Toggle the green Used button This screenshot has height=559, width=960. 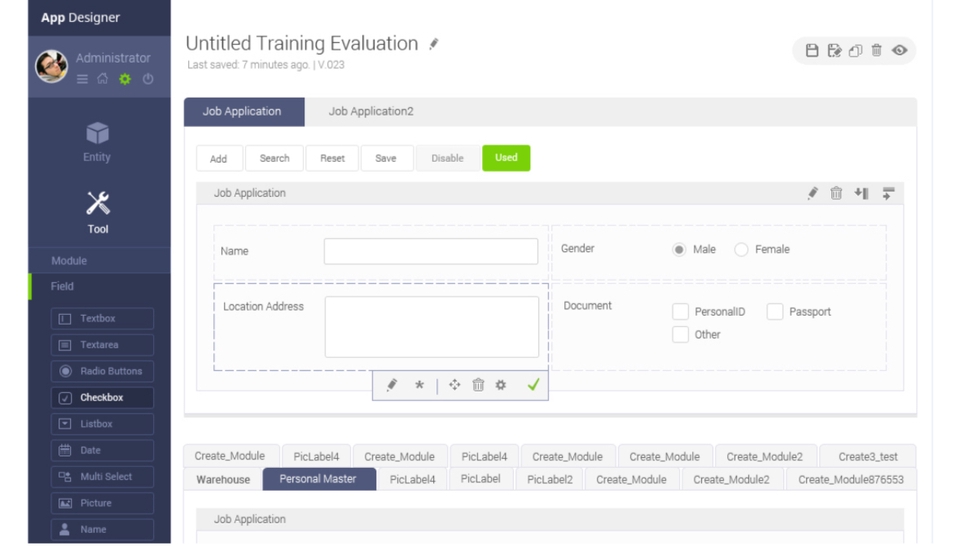coord(506,158)
